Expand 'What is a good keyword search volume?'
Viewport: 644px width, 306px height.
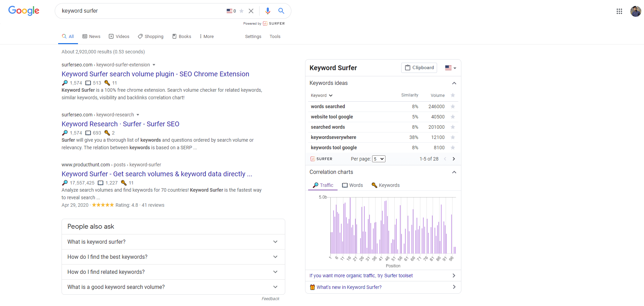coord(173,287)
